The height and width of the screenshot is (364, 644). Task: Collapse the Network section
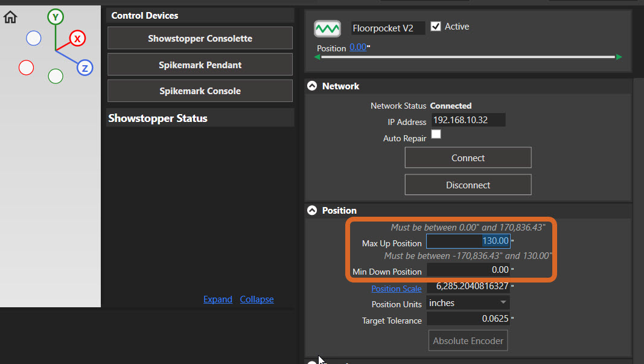(x=312, y=86)
